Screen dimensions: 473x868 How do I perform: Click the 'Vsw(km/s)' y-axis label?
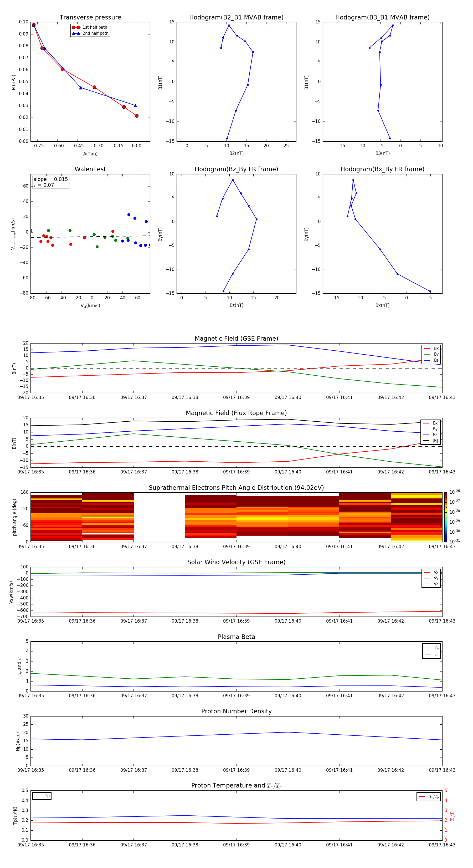click(x=11, y=592)
